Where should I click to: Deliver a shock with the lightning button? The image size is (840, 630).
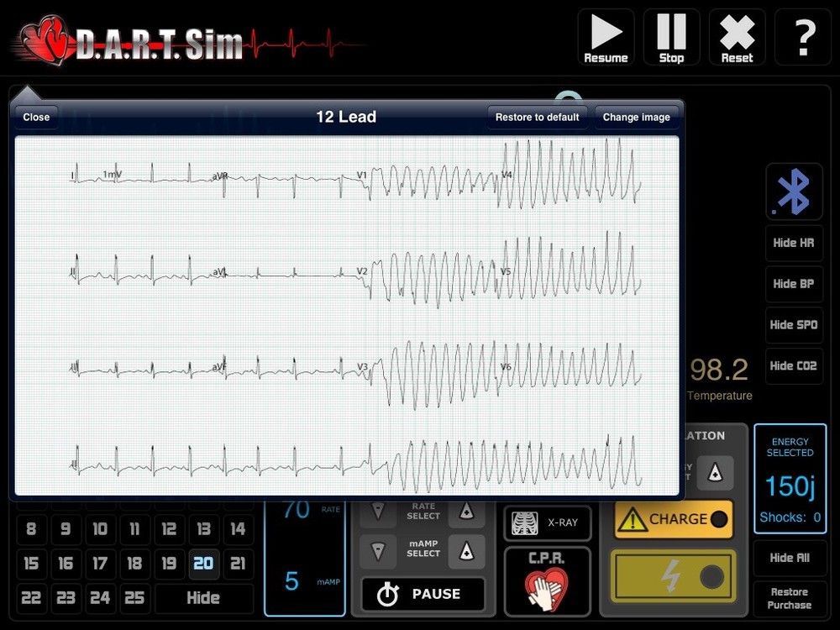[672, 576]
